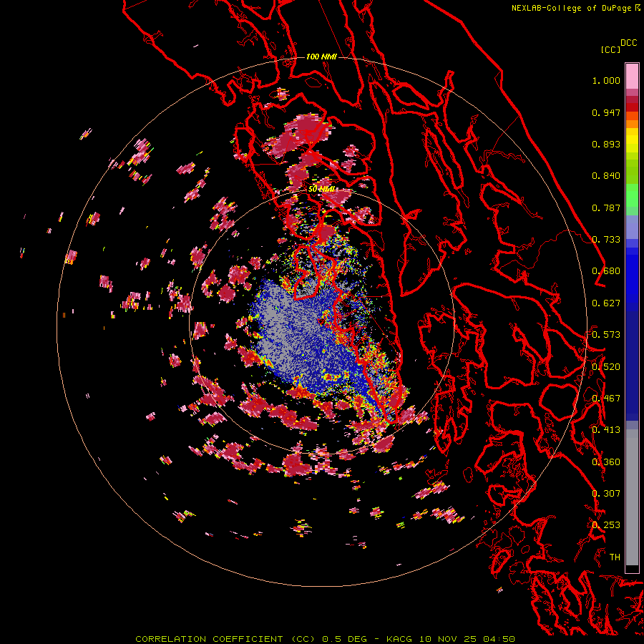Select the 0.680 scale value
Image resolution: width=644 pixels, height=644 pixels.
click(x=606, y=271)
